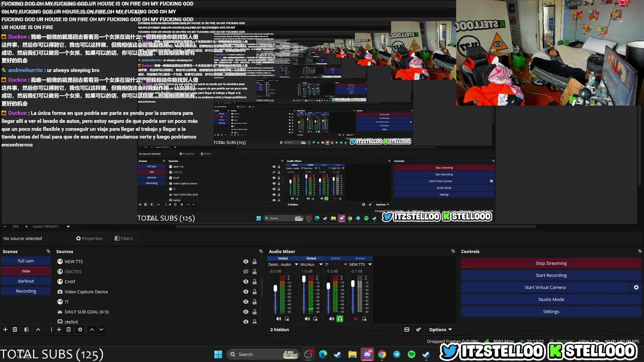Mute the ?? channel speaker icon
The height and width of the screenshot is (362, 644).
[x=332, y=319]
